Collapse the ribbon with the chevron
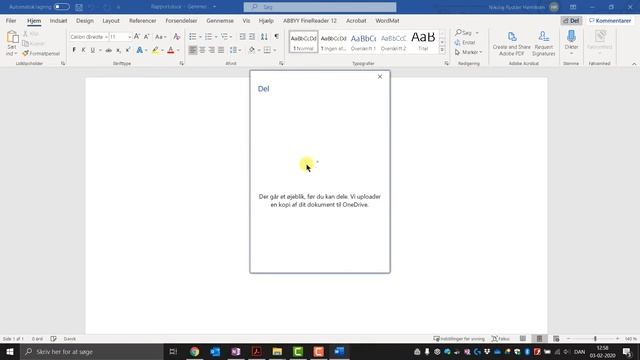640x360 pixels. [x=634, y=64]
